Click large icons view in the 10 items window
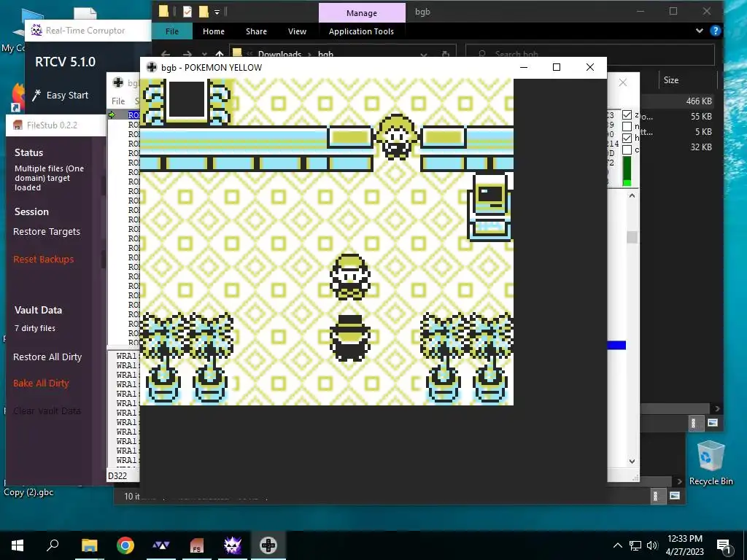 pyautogui.click(x=675, y=496)
